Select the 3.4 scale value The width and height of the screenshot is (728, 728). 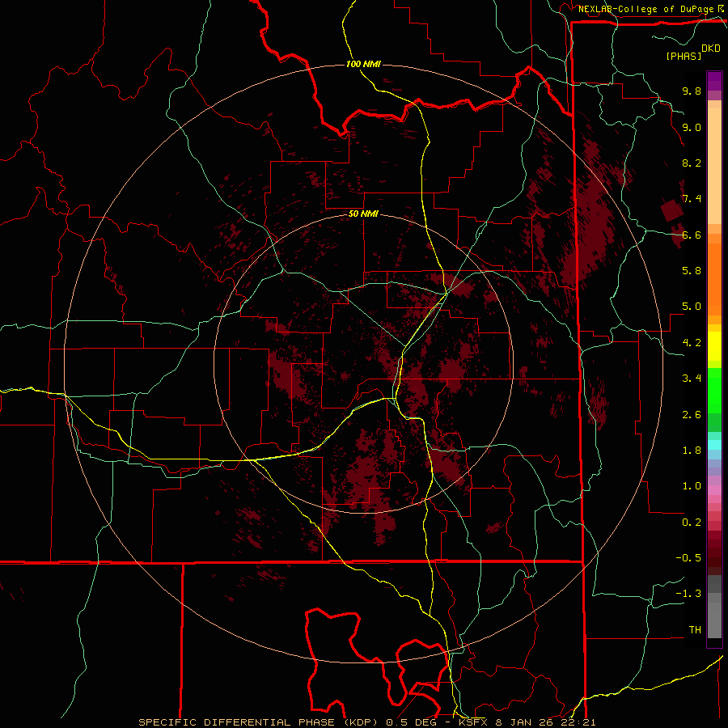point(692,379)
